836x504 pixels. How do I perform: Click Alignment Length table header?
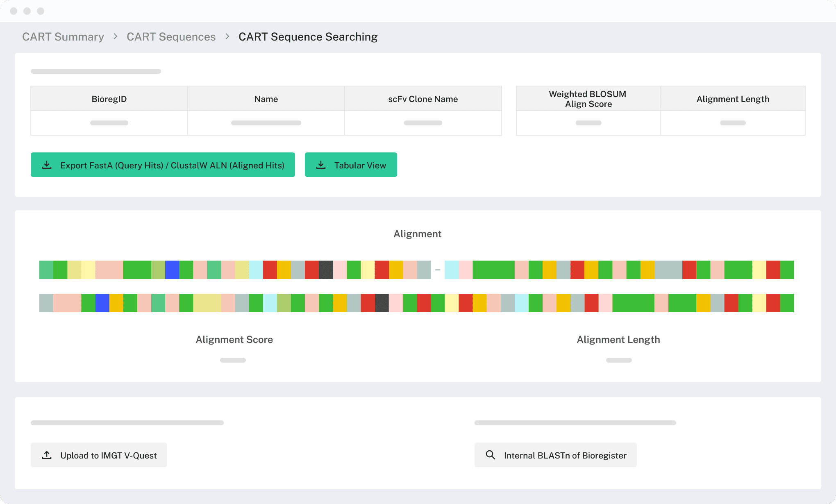pos(733,99)
